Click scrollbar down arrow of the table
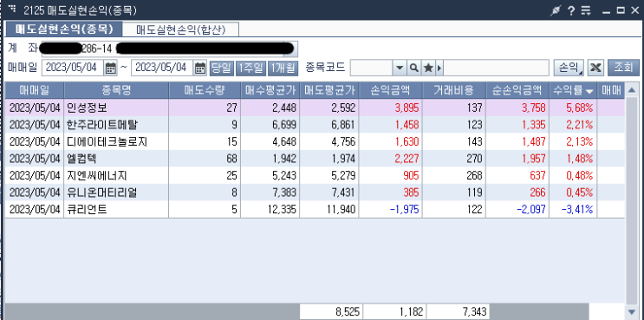 632,311
